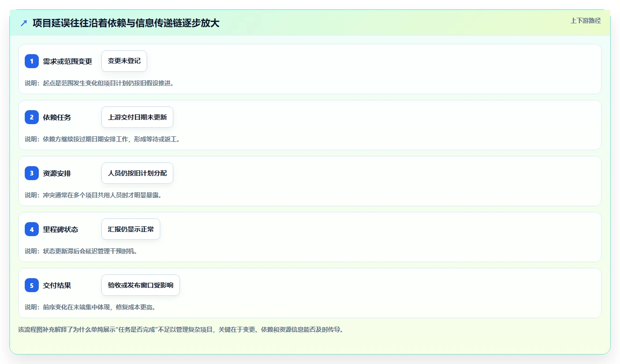The width and height of the screenshot is (620, 364).
Task: Click the note about 依赖方继续按过期日期安排工作
Action: click(x=102, y=139)
